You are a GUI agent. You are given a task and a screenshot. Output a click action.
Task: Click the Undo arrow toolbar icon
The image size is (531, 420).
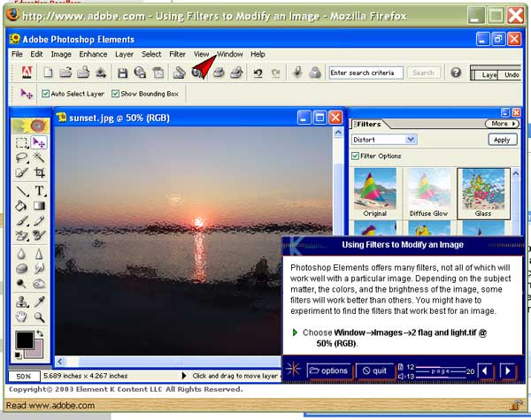258,73
